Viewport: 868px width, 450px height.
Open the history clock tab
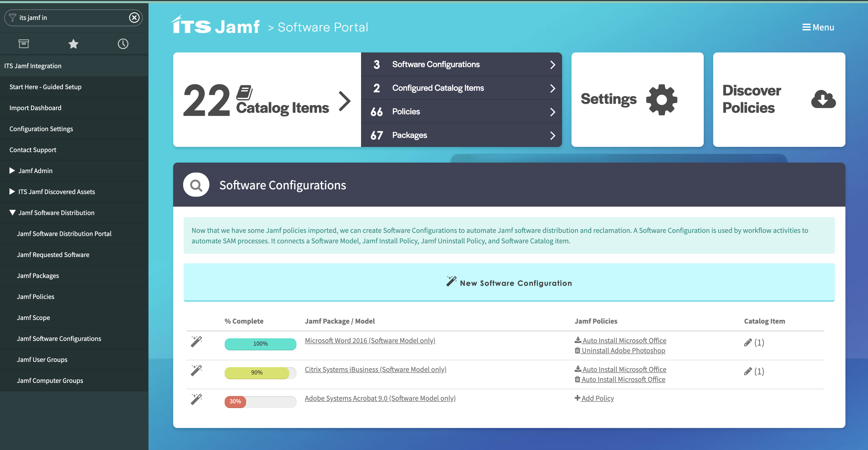pos(123,44)
